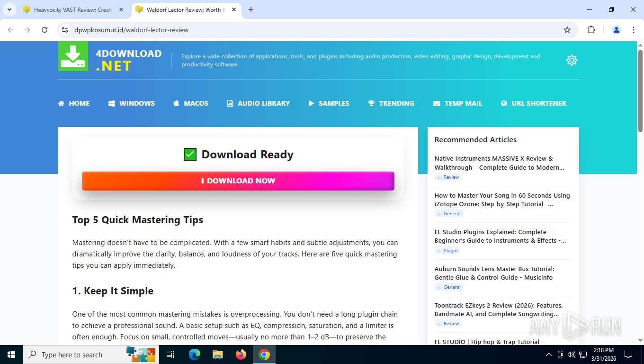This screenshot has height=364, width=644.
Task: Open Chrome's three-dot menu
Action: (634, 30)
